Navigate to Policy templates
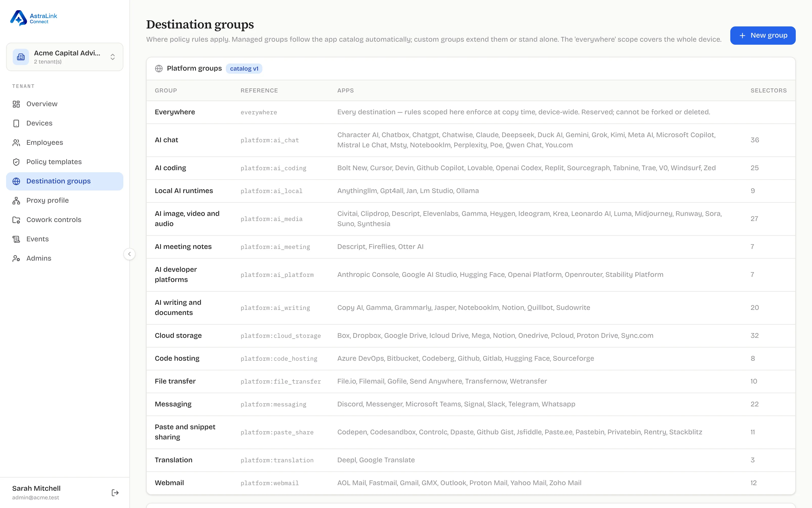This screenshot has height=508, width=812. [x=65, y=162]
